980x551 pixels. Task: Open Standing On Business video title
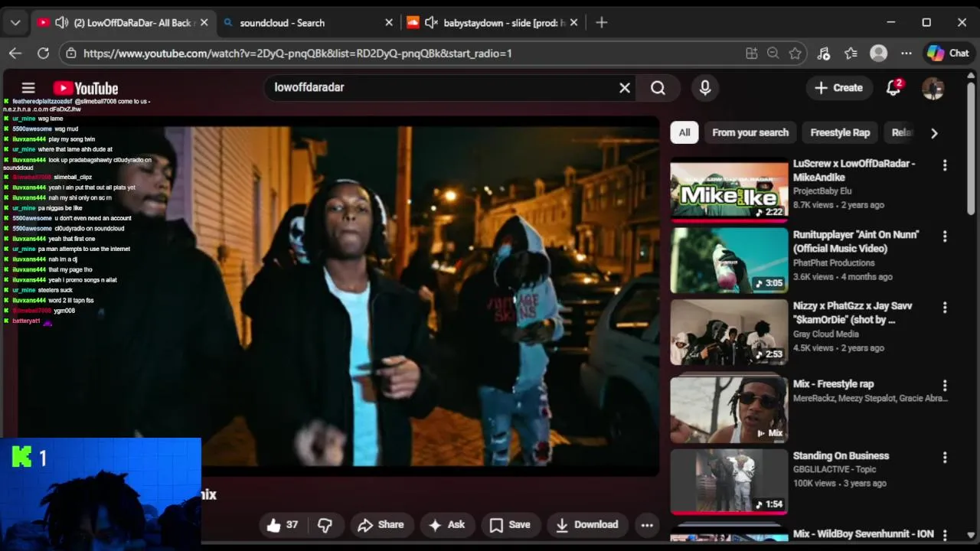point(841,456)
